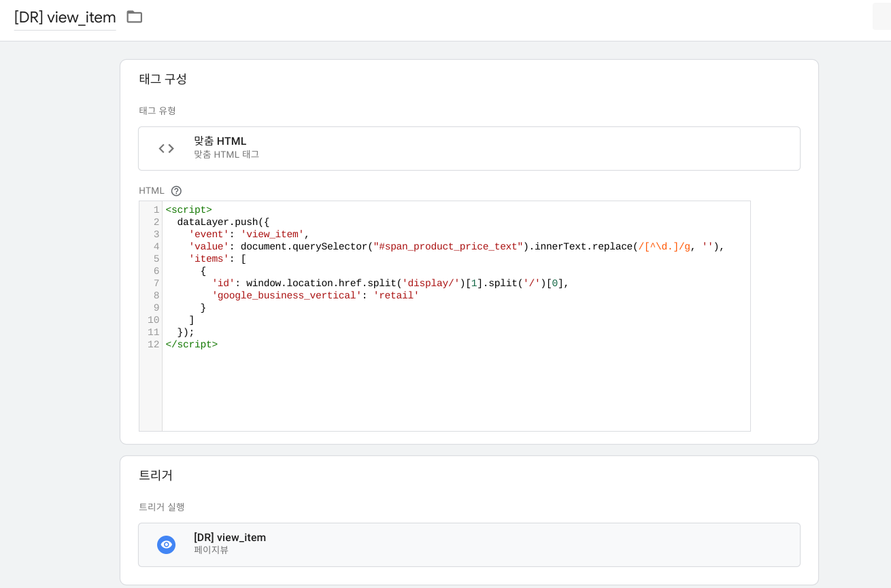This screenshot has height=588, width=891.
Task: Click the 'id' key on line 7
Action: tap(223, 283)
